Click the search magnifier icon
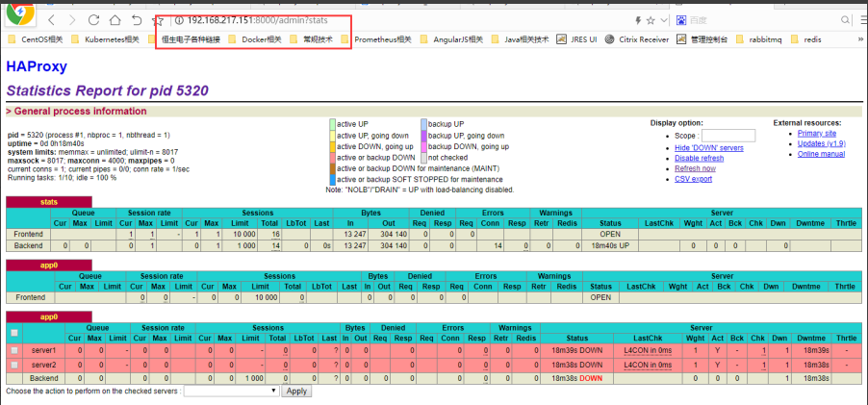 (x=845, y=20)
